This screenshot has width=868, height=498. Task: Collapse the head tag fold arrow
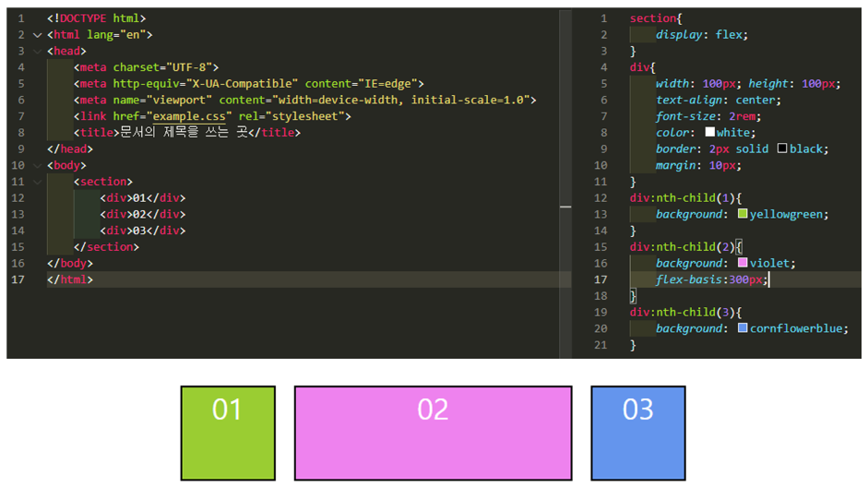38,51
